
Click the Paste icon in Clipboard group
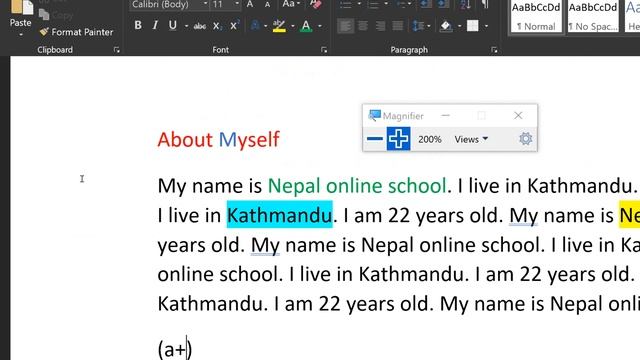click(x=22, y=7)
